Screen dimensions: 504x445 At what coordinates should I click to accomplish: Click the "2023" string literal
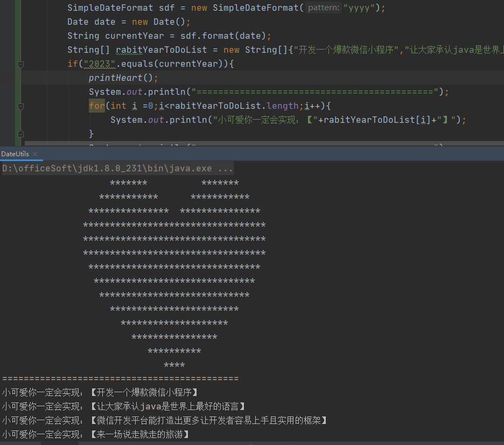click(x=99, y=64)
